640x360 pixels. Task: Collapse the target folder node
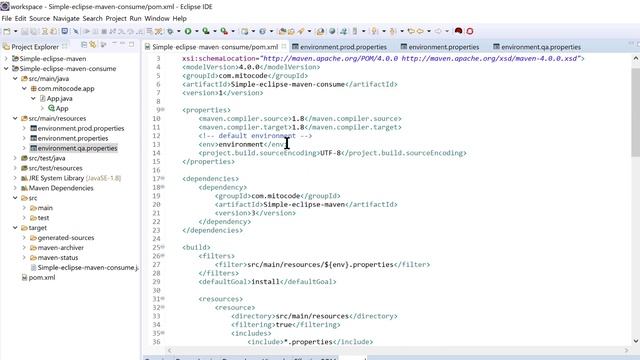point(15,228)
